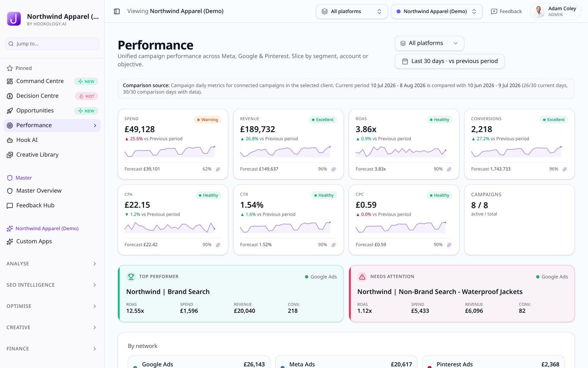Click the £189,732 revenue value

coord(257,130)
